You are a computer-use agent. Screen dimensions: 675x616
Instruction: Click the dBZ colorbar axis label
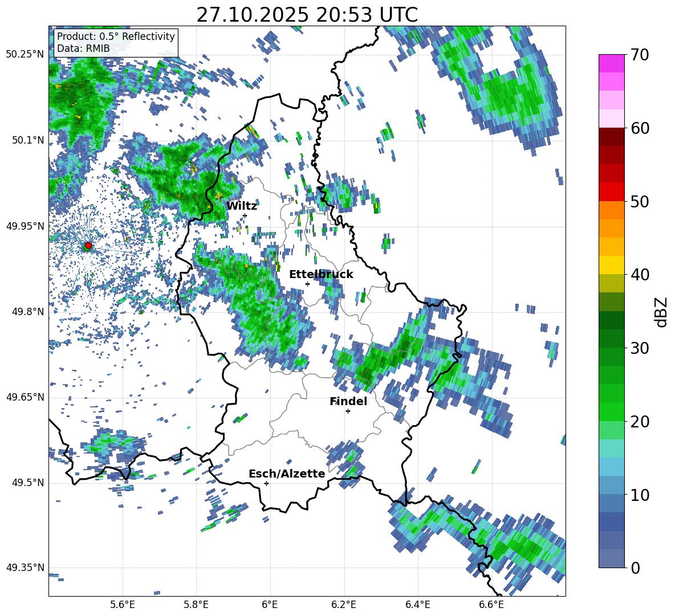coord(662,312)
